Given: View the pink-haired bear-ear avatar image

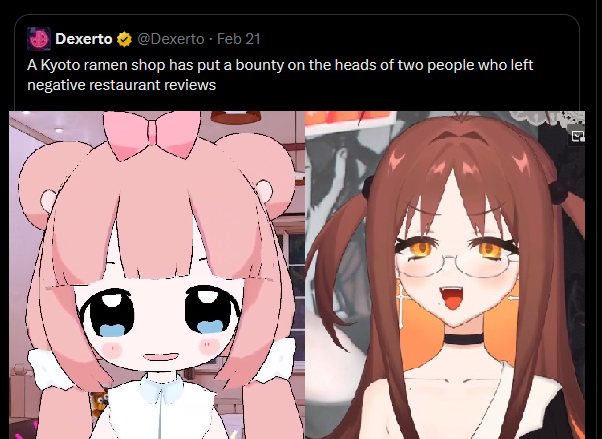Looking at the screenshot, I should (x=157, y=275).
